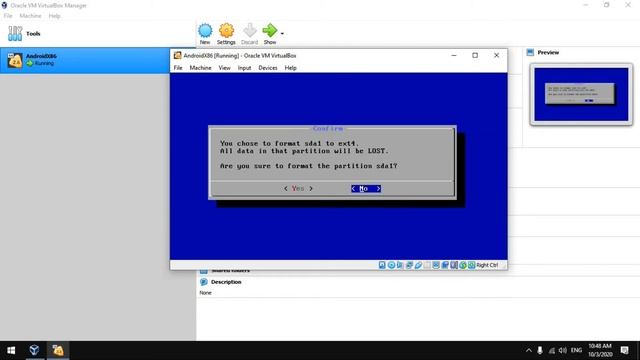Open Input menu of the VM window
Viewport: 640px width, 360px height.
tap(244, 68)
